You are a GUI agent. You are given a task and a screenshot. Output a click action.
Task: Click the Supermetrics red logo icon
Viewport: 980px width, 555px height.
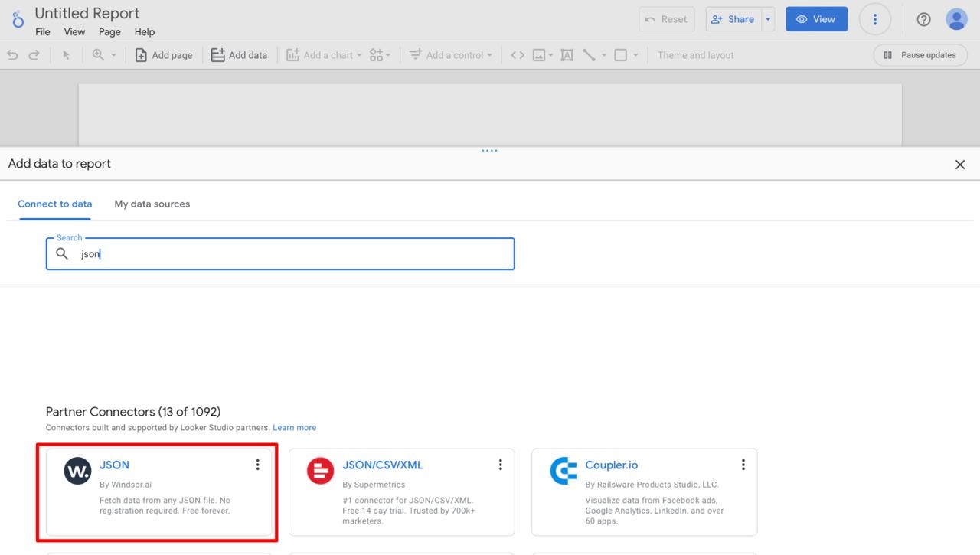point(320,471)
